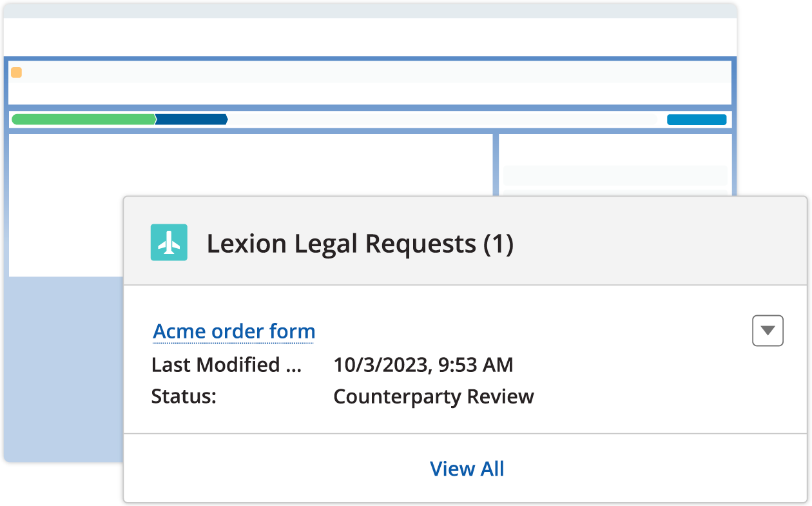The image size is (812, 506).
Task: Click the Counterparty Review status value
Action: coord(433,396)
